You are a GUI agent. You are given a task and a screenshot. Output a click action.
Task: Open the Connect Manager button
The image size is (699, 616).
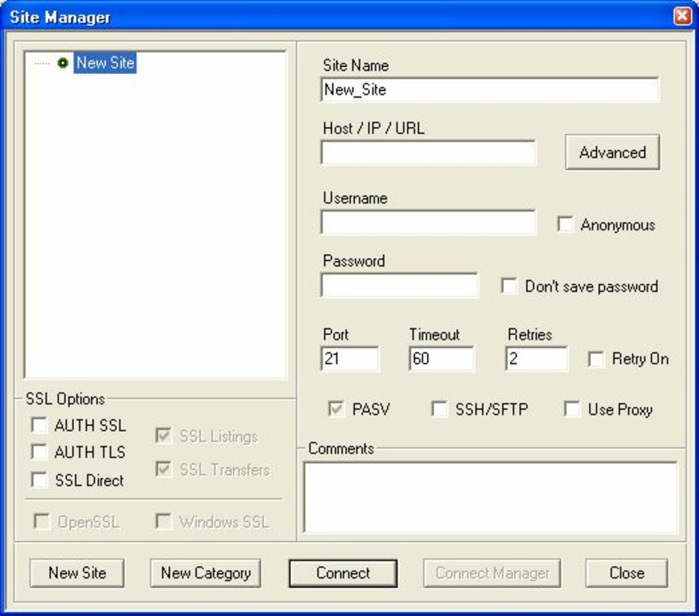[492, 573]
